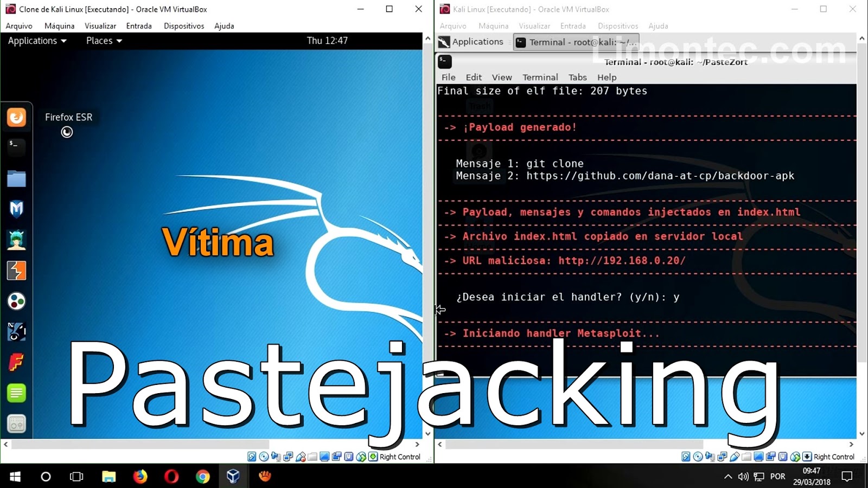The width and height of the screenshot is (868, 488).
Task: Click the hard disk activity icon in VirtualBox status bar
Action: [251, 456]
